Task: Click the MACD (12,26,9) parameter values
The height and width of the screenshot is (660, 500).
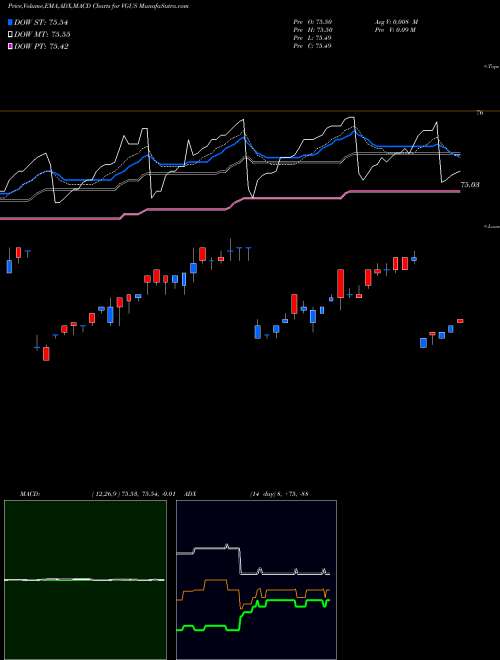Action: [x=133, y=494]
